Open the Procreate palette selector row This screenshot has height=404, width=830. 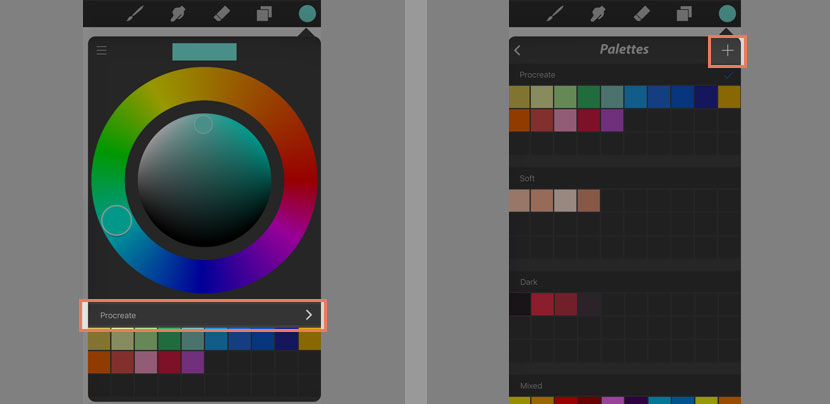click(203, 316)
